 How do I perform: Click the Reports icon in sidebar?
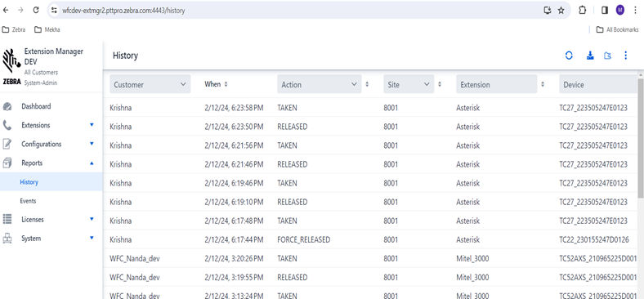[7, 163]
